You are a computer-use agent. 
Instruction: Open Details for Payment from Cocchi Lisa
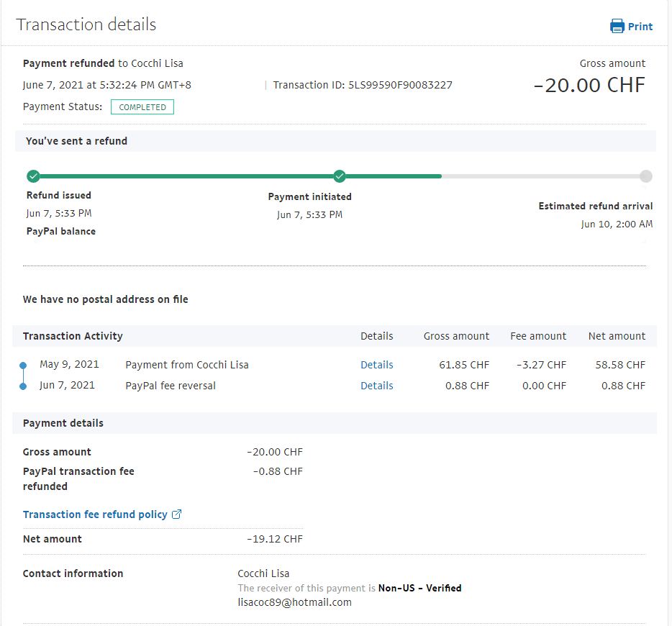[376, 365]
